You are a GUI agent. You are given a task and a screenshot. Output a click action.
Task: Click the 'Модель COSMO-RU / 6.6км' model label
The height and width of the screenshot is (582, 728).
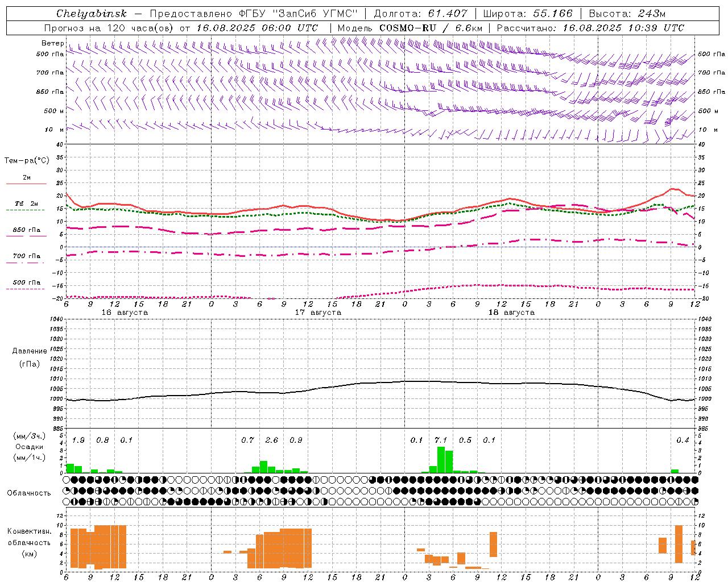click(x=410, y=28)
